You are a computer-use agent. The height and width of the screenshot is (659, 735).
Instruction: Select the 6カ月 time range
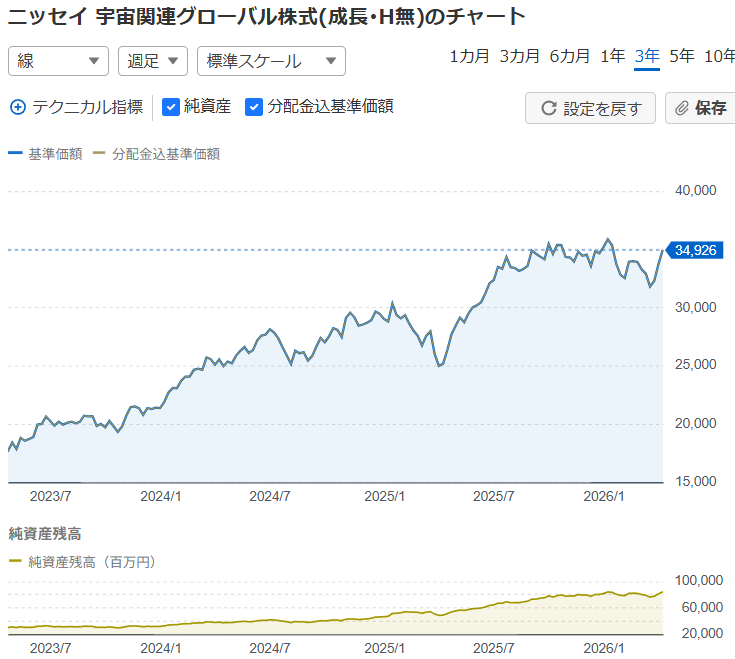click(569, 56)
